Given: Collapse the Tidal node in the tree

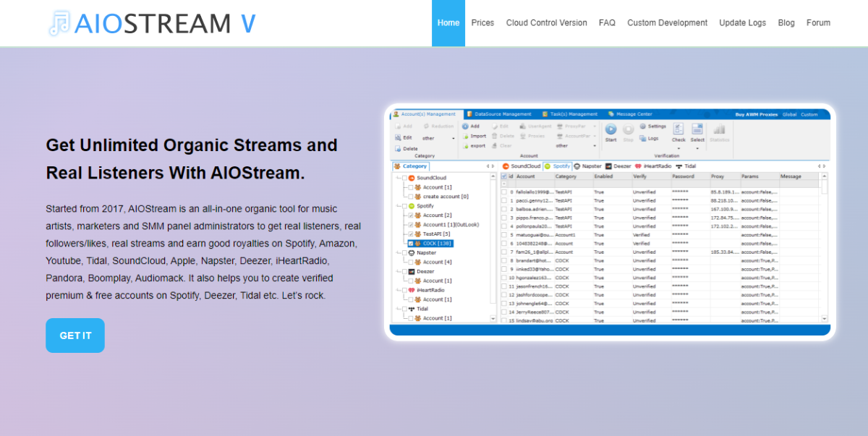Looking at the screenshot, I should [398, 309].
